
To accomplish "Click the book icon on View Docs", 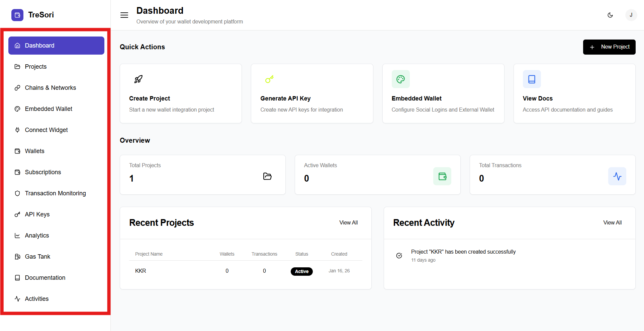I will pyautogui.click(x=532, y=79).
